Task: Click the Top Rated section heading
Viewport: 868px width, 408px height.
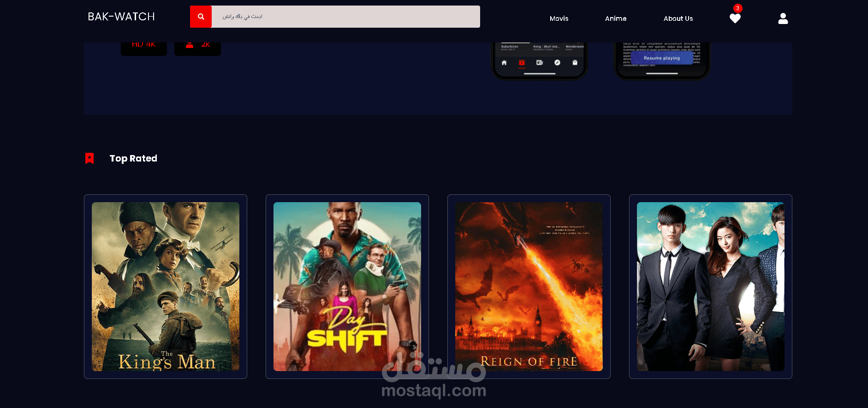Action: pos(133,158)
